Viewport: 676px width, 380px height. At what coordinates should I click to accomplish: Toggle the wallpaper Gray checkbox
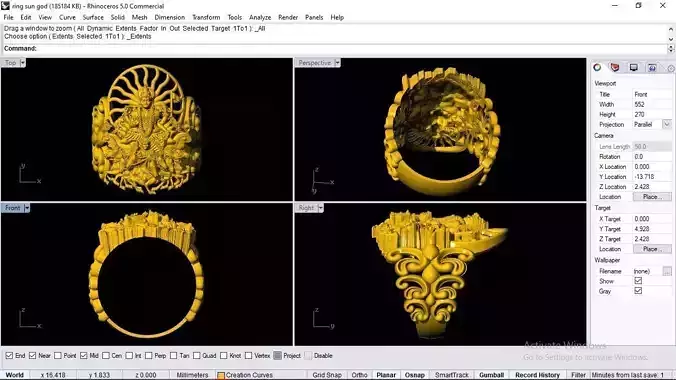click(x=638, y=291)
